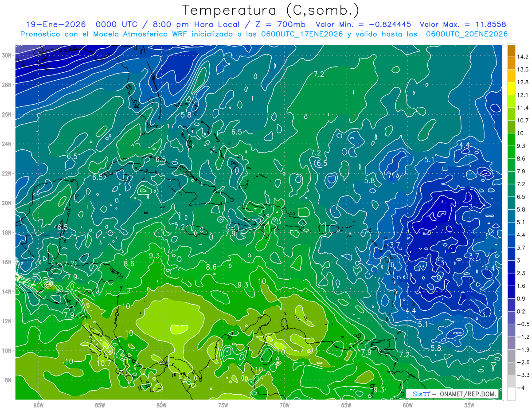Click the "10N" latitude axis label
The image size is (532, 411).
coord(7,350)
